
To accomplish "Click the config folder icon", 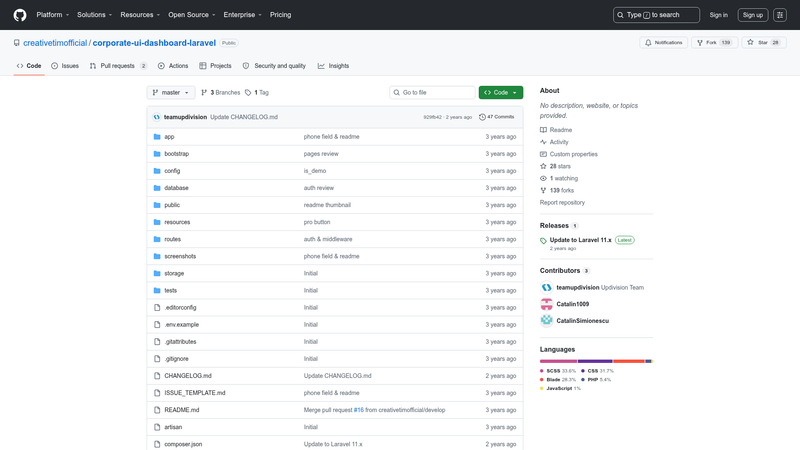I will (x=157, y=171).
